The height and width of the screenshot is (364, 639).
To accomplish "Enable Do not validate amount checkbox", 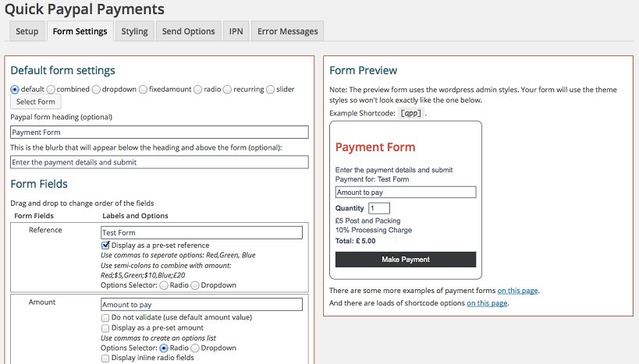I will pyautogui.click(x=106, y=317).
